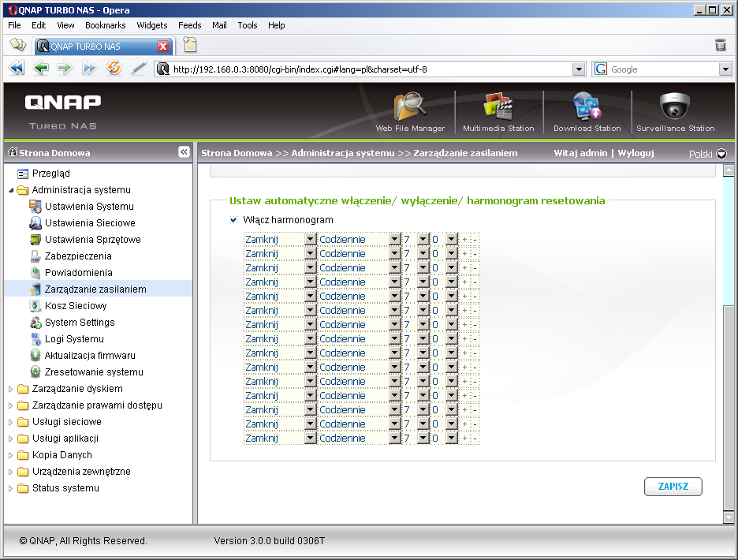738x560 pixels.
Task: Open Google search engine dropdown
Action: (x=725, y=69)
